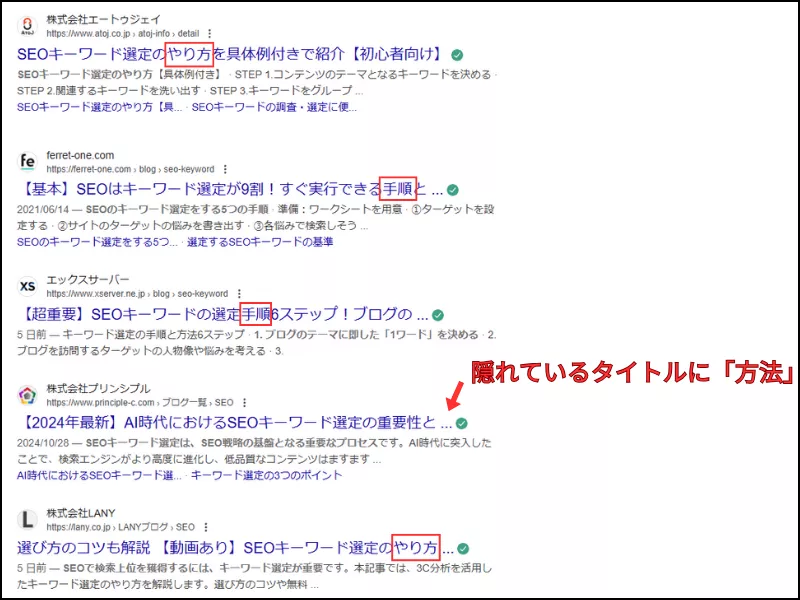800x600 pixels.
Task: Click site name 株式会社エートゥジェイ
Action: coord(104,19)
